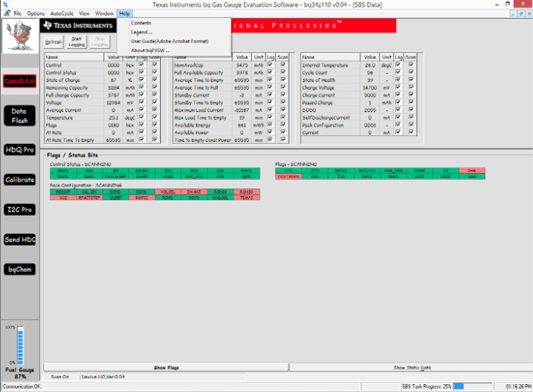The height and width of the screenshot is (392, 533).
Task: Open the Options menu
Action: [x=36, y=13]
